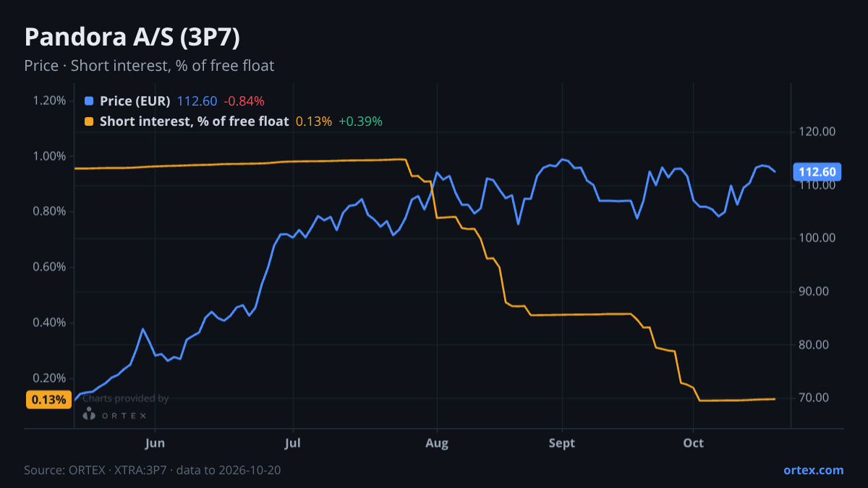Click the 0.80% left axis label
Image resolution: width=868 pixels, height=488 pixels.
click(x=49, y=211)
